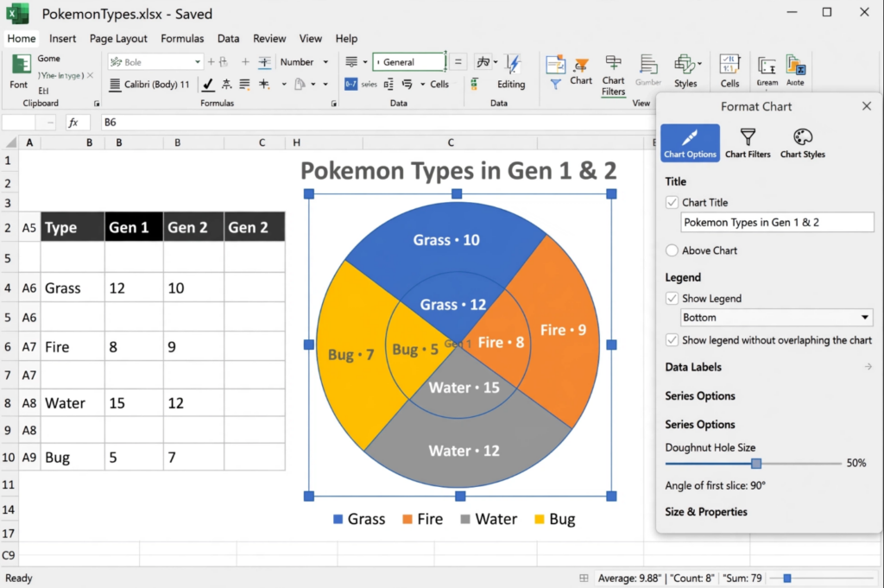The width and height of the screenshot is (884, 588).
Task: Click the paint bucket fill icon
Action: [300, 85]
